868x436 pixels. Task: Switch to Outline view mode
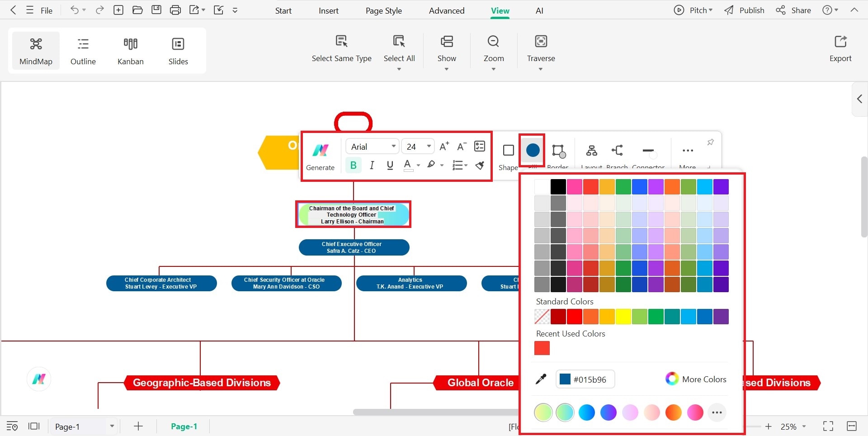point(83,52)
